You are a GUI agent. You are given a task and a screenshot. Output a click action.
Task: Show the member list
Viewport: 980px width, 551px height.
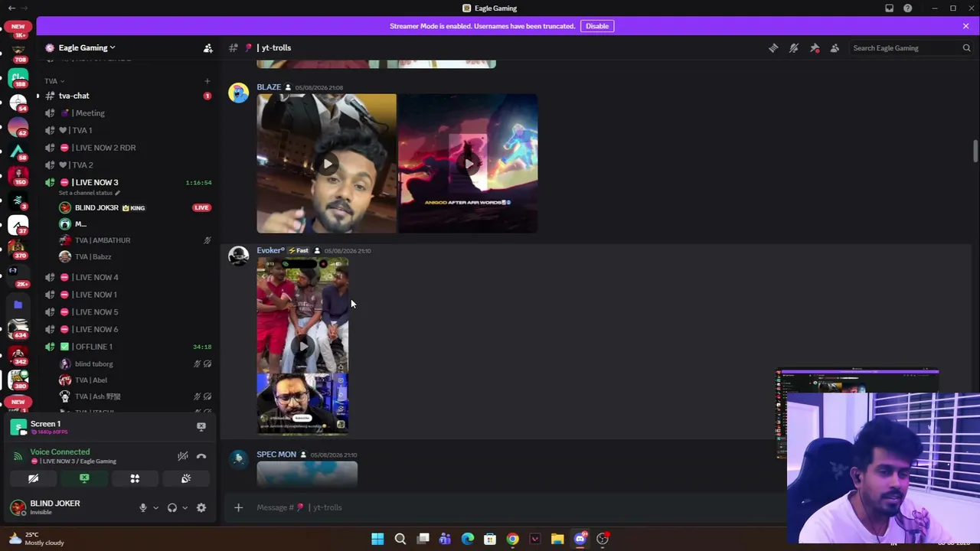835,47
